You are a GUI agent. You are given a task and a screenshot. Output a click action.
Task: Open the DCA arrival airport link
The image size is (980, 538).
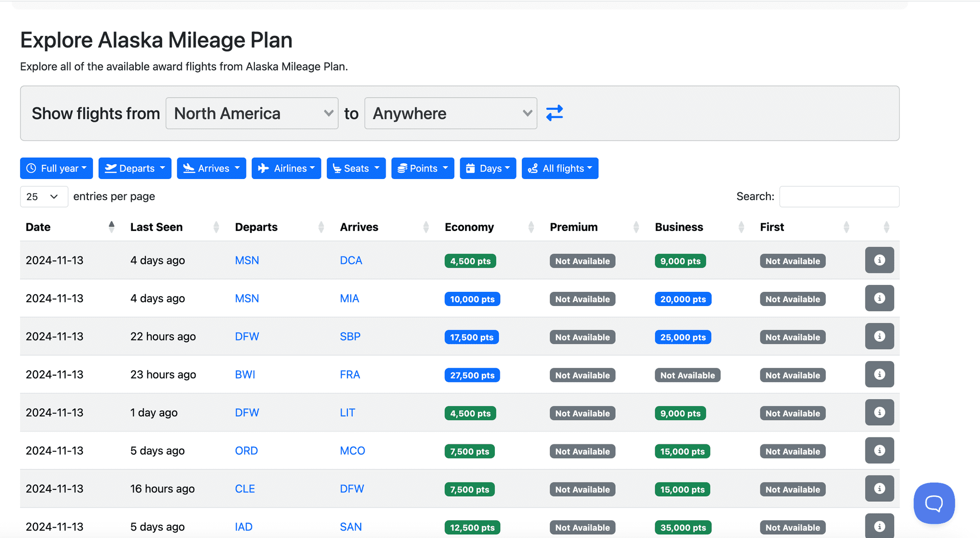351,260
